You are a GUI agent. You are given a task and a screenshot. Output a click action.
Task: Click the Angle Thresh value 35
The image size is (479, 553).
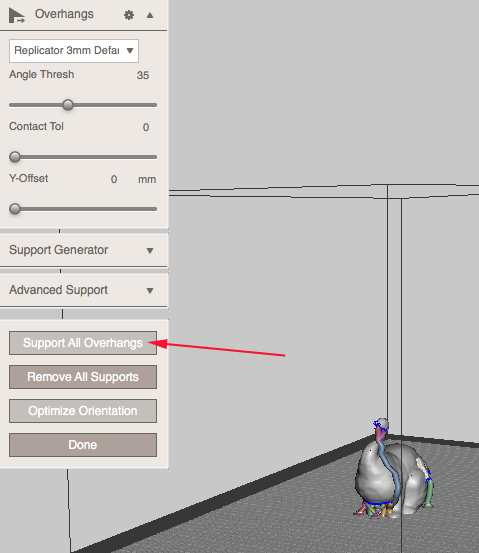143,75
